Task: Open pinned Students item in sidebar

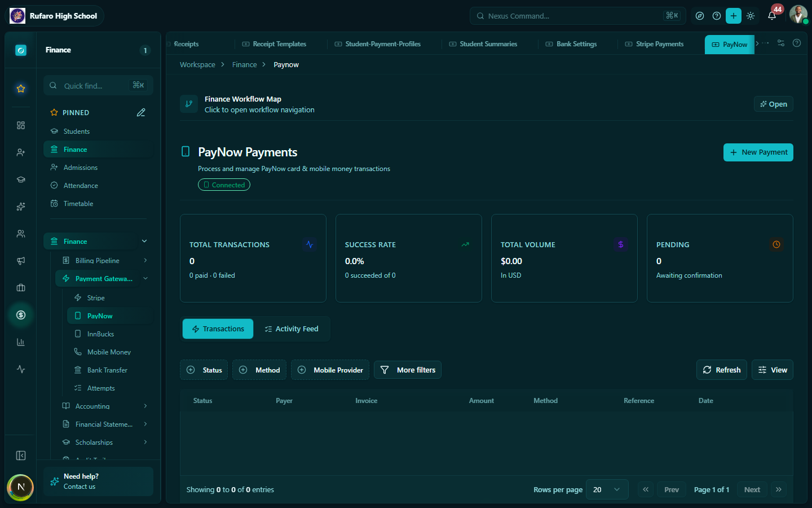Action: (x=98, y=131)
